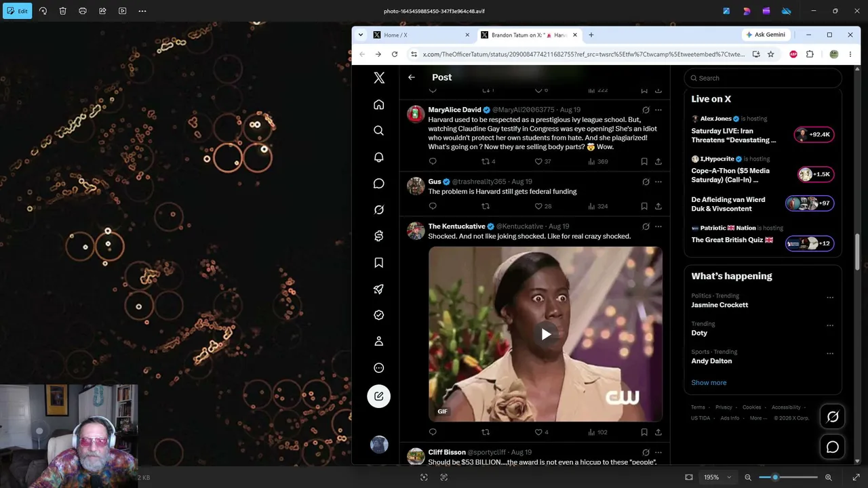Viewport: 868px width, 488px height.
Task: Open the Jasmine Crockett trending topic
Action: coord(719,305)
